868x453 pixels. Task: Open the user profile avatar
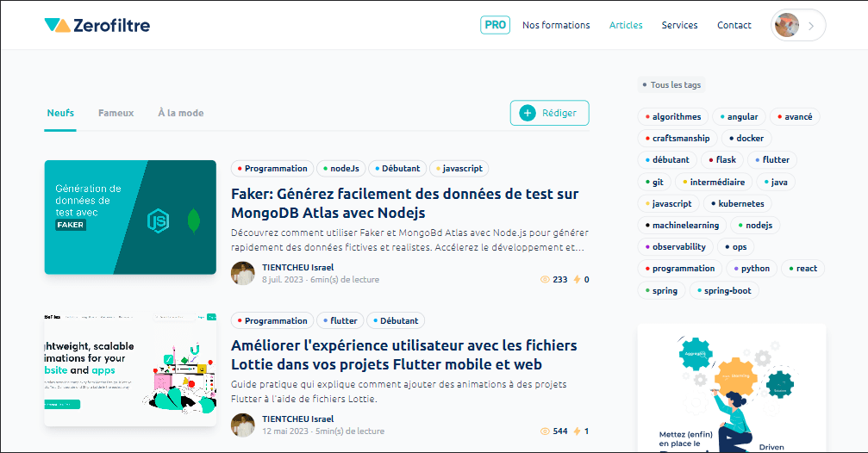pyautogui.click(x=787, y=26)
